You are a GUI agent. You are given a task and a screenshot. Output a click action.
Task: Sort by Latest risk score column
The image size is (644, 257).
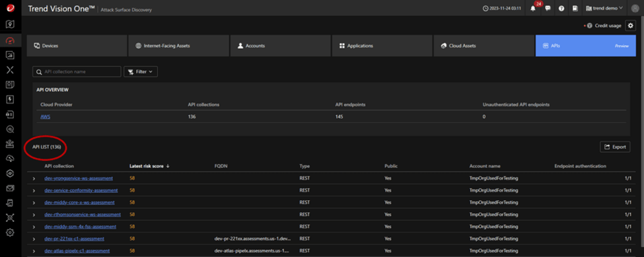tap(149, 166)
